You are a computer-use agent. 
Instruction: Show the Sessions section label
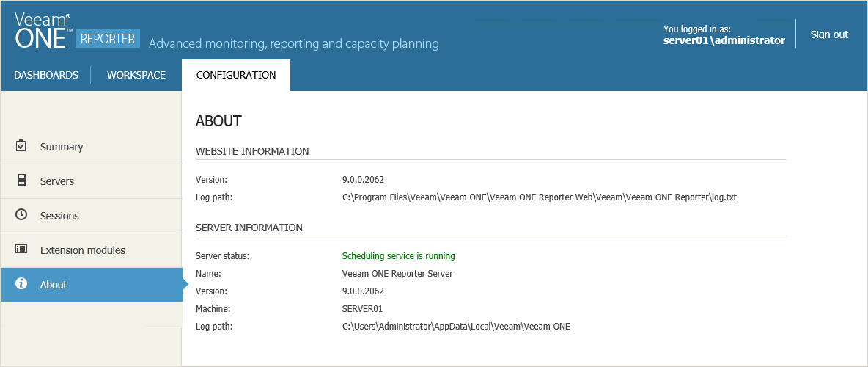59,216
